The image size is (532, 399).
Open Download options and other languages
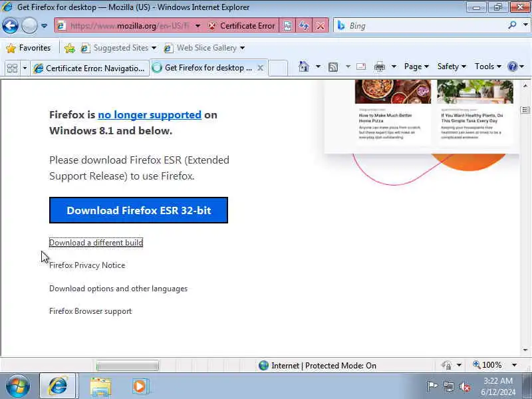[118, 289]
